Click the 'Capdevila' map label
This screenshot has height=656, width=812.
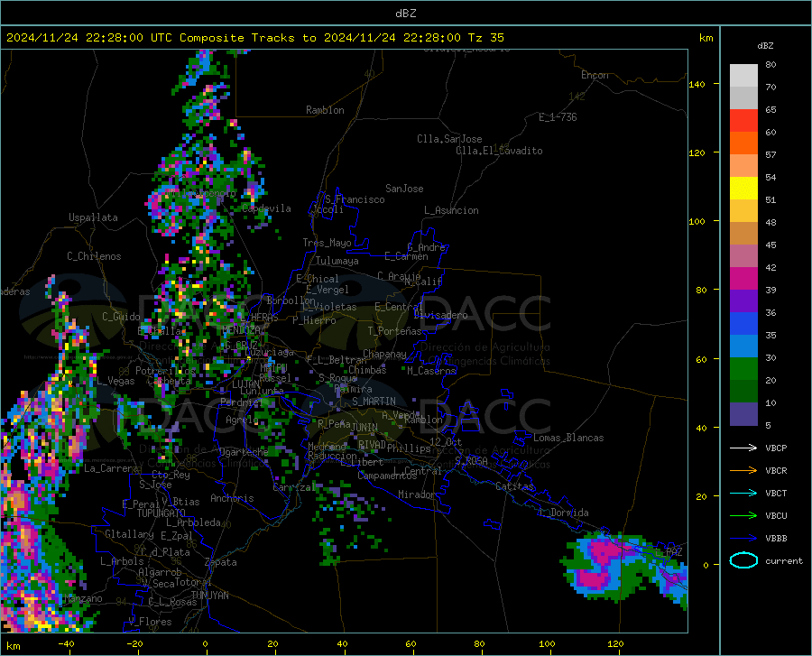point(266,208)
